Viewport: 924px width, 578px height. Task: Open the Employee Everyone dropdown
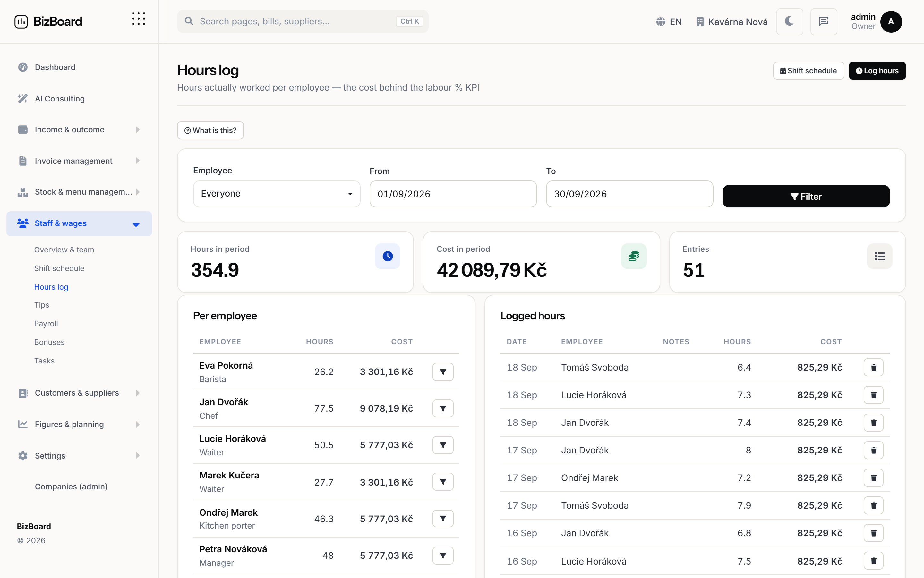pos(277,194)
